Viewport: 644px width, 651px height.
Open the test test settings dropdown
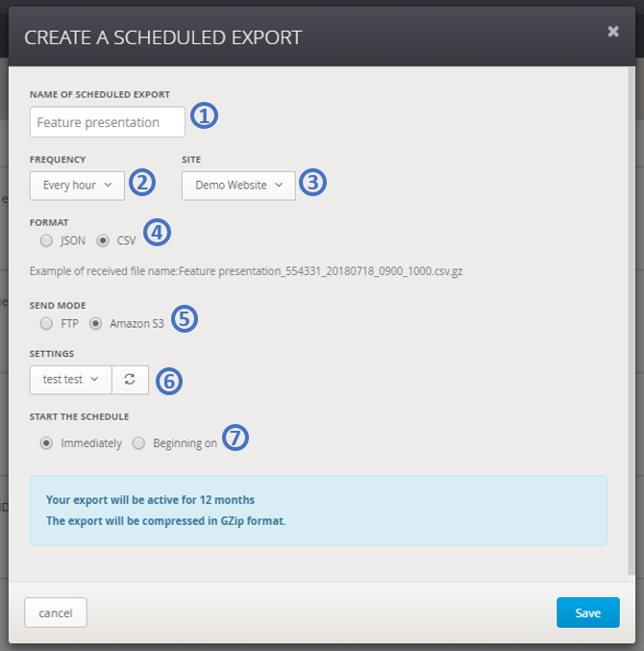click(x=70, y=380)
